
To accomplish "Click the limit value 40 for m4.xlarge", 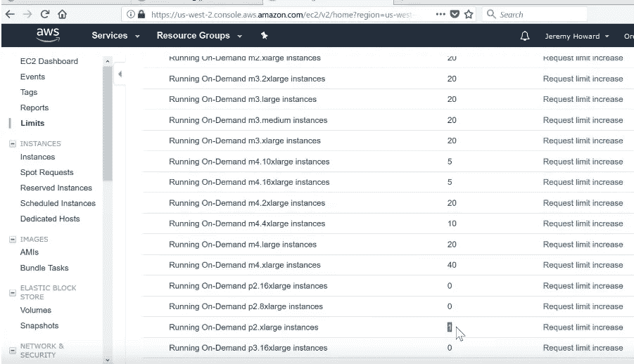I will [452, 265].
